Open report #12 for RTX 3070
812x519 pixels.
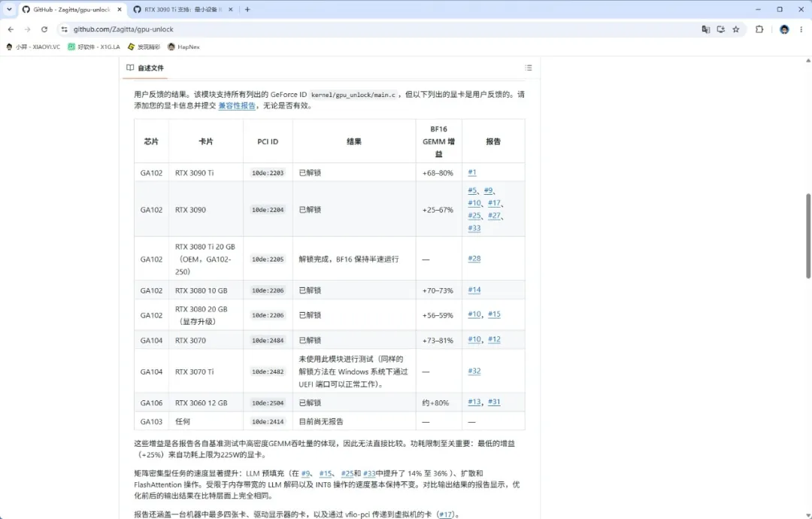(x=494, y=339)
